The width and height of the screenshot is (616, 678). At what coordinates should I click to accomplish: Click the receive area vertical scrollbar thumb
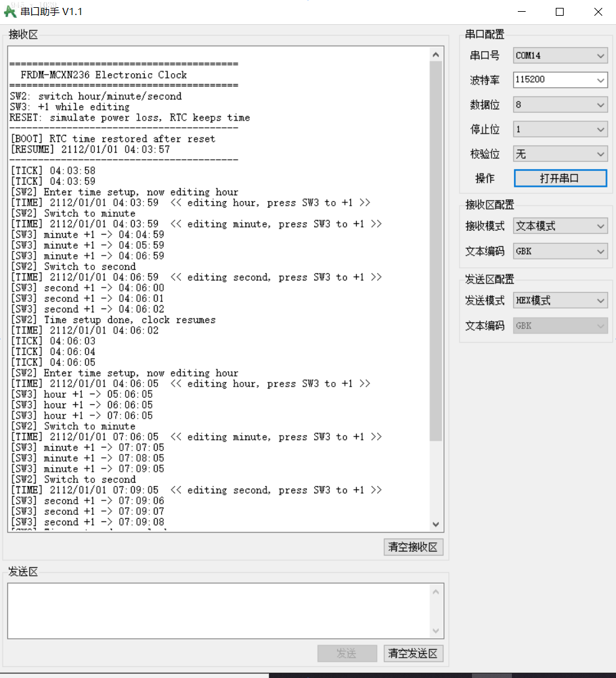coord(436,251)
